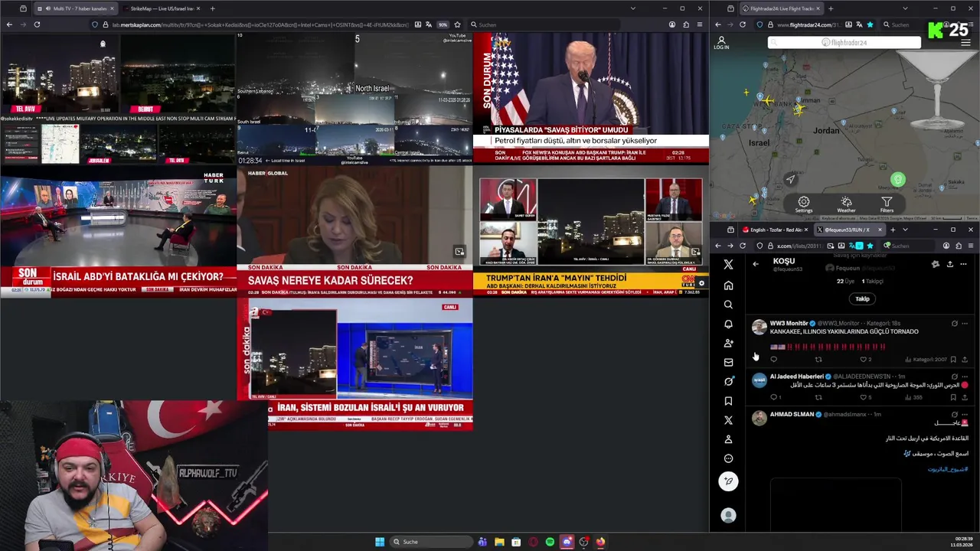980x551 pixels.
Task: Open more options on the WW3 Monitör post
Action: coord(964,324)
